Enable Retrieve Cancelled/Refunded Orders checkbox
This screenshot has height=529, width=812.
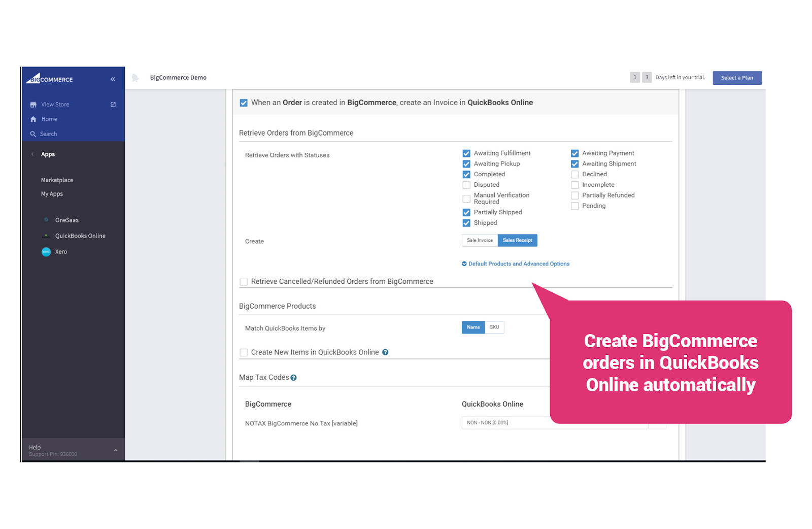244,282
